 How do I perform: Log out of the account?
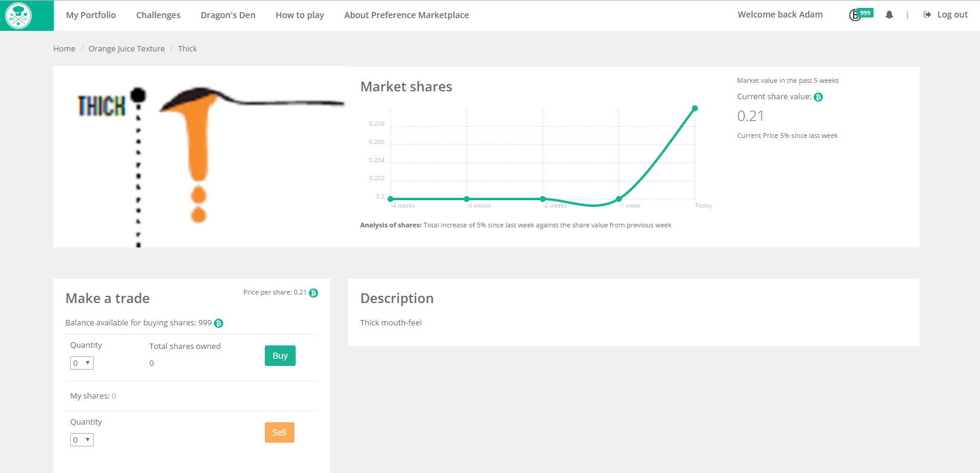[946, 15]
